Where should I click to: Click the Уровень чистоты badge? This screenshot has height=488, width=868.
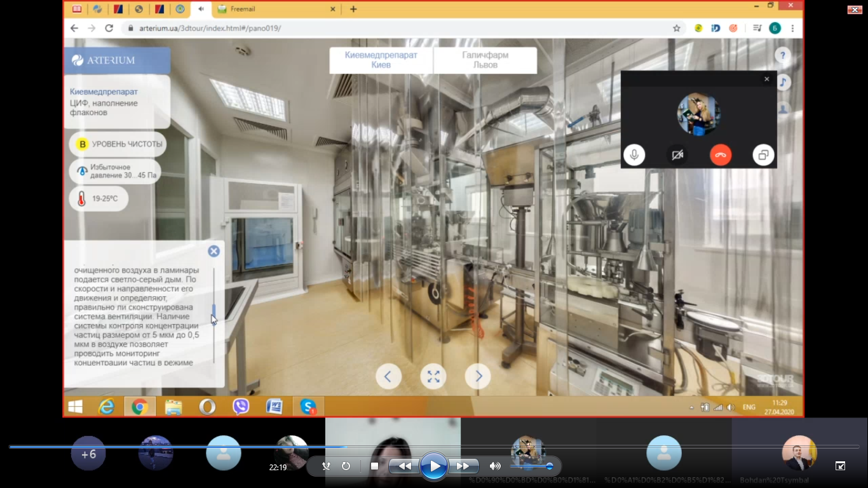tap(118, 144)
